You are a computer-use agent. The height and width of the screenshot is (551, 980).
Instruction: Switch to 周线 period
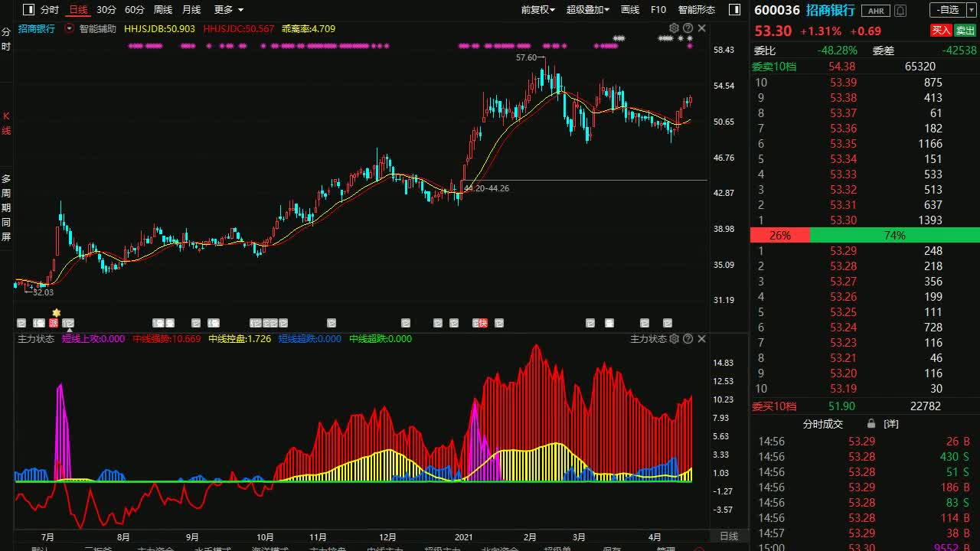[x=163, y=10]
